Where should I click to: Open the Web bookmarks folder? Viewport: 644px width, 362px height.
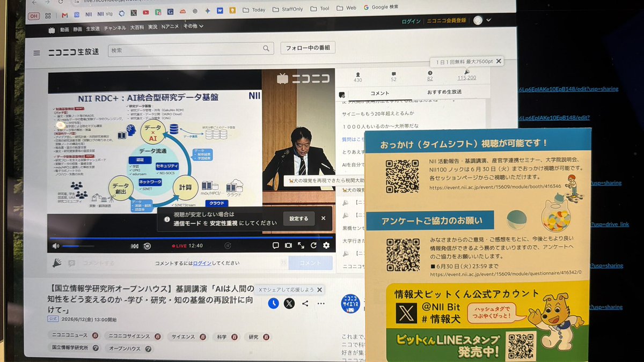(347, 8)
